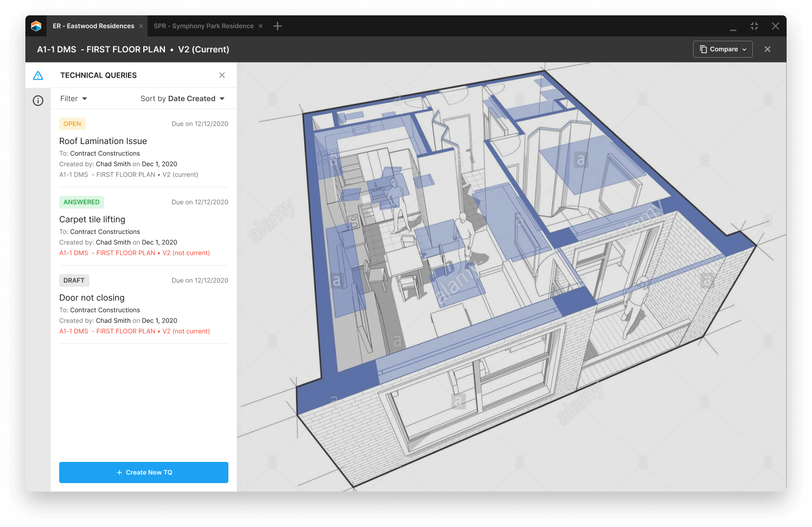Switch to SPR - Symphony Park Residence tab
Screen dimensions: 812x527
204,26
